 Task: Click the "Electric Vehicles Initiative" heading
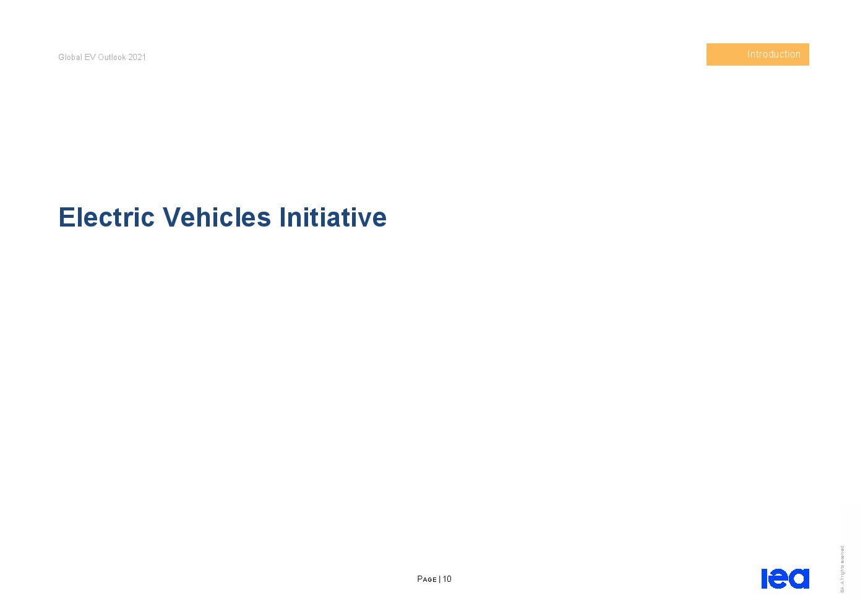[x=222, y=217]
